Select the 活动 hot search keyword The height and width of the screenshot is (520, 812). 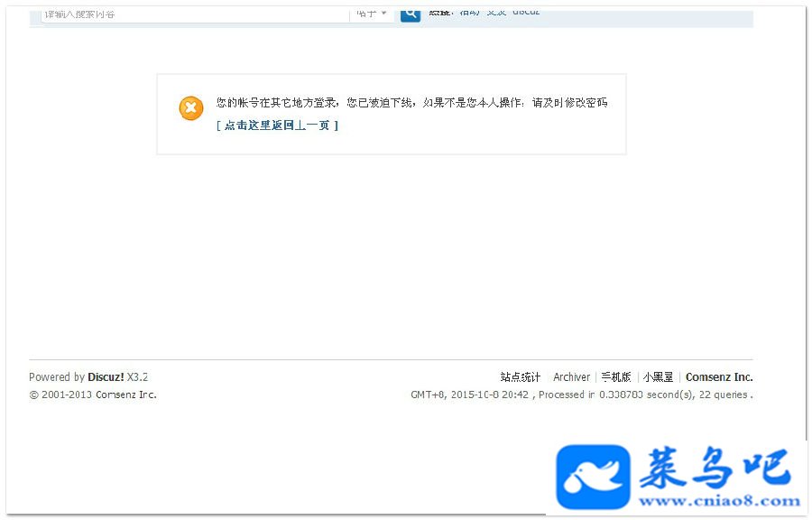click(470, 12)
